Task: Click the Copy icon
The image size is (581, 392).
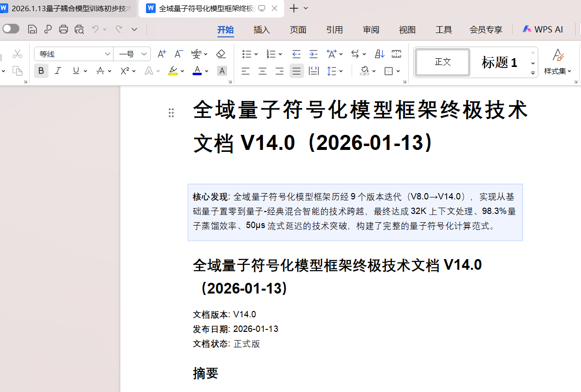Action: coord(17,71)
